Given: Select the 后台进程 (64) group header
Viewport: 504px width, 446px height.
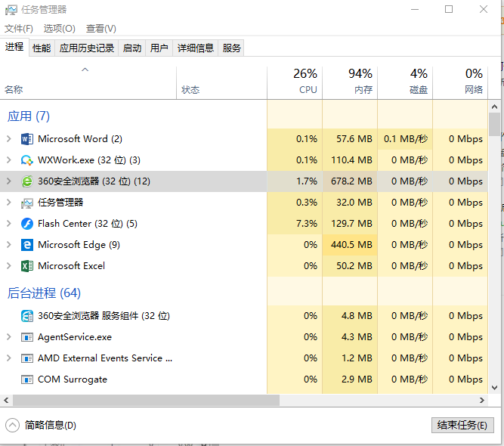Looking at the screenshot, I should [x=44, y=293].
